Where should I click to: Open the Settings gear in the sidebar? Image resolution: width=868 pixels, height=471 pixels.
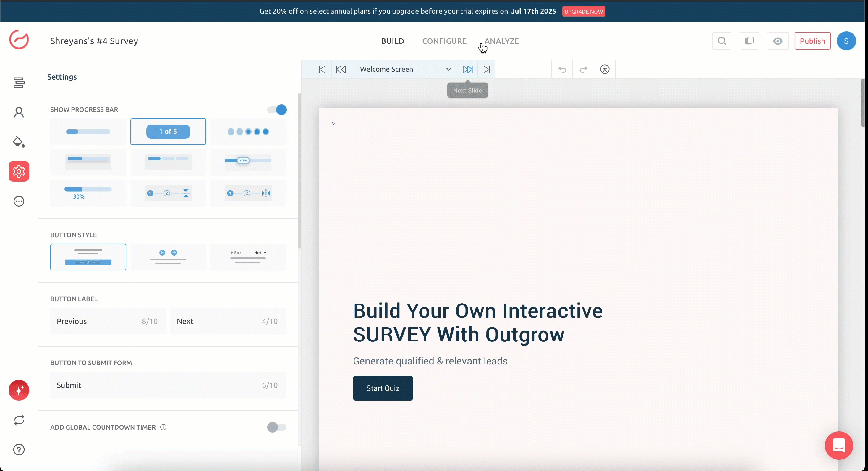point(19,171)
